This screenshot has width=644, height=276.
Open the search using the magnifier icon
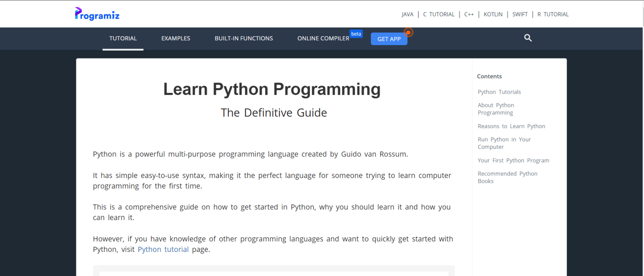pyautogui.click(x=528, y=38)
